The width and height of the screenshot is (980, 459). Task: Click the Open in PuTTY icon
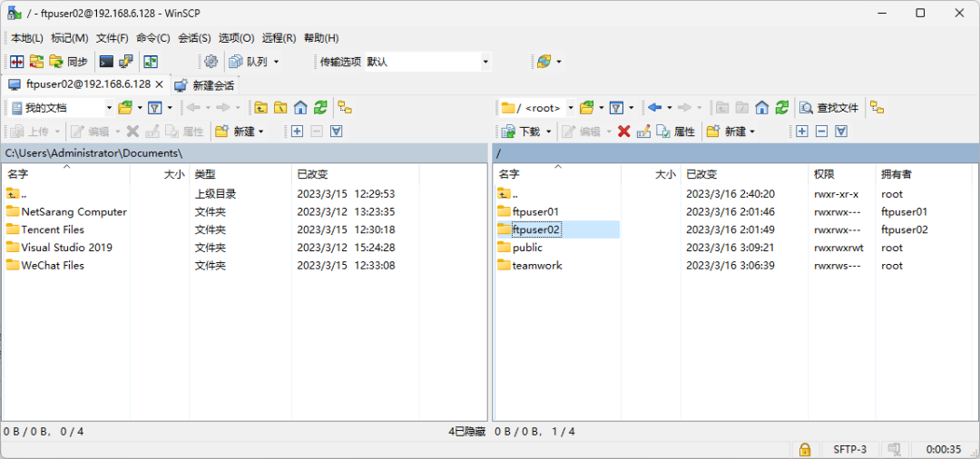pos(125,61)
